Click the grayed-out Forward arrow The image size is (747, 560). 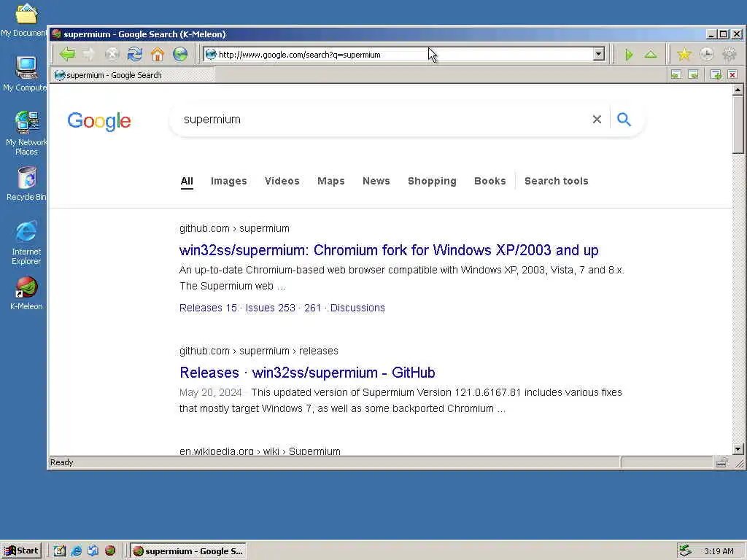click(89, 54)
